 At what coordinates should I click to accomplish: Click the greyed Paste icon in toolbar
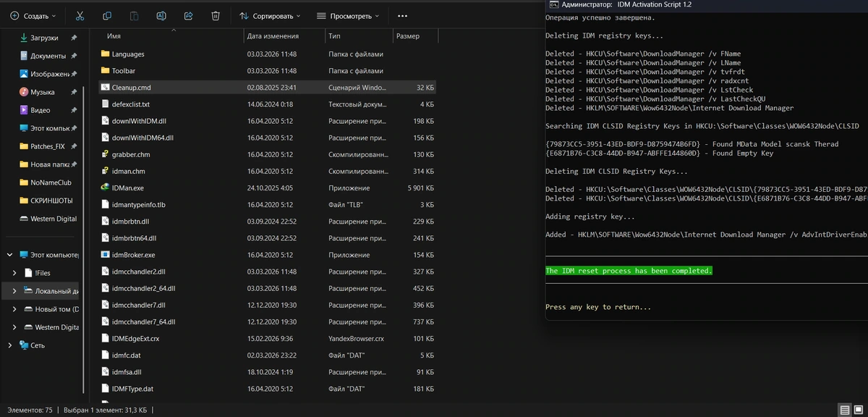click(x=134, y=15)
